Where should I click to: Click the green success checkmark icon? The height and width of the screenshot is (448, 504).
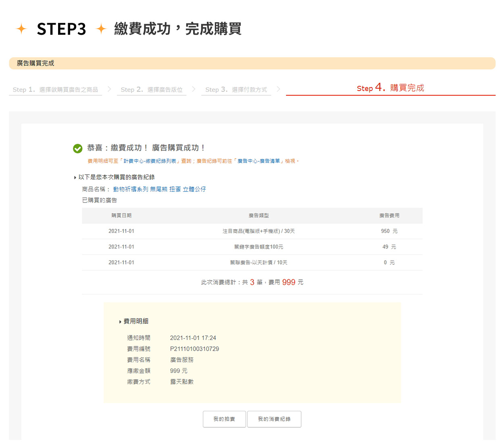[78, 149]
